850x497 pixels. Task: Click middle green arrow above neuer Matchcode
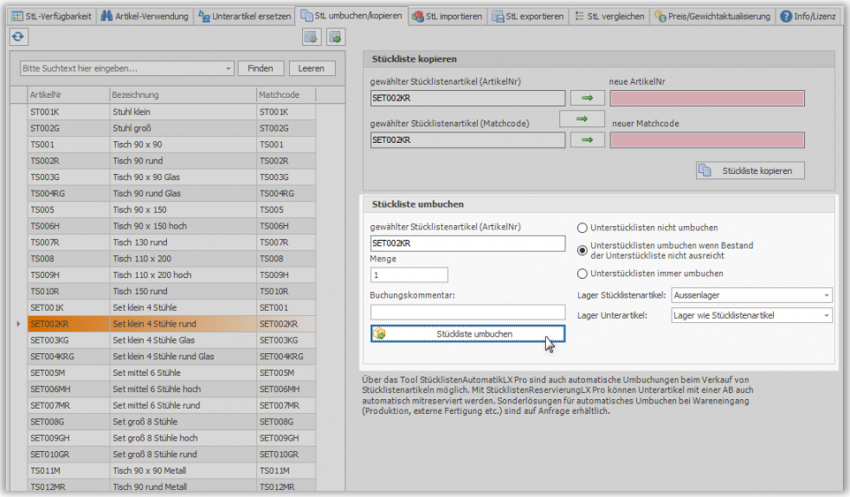(582, 119)
